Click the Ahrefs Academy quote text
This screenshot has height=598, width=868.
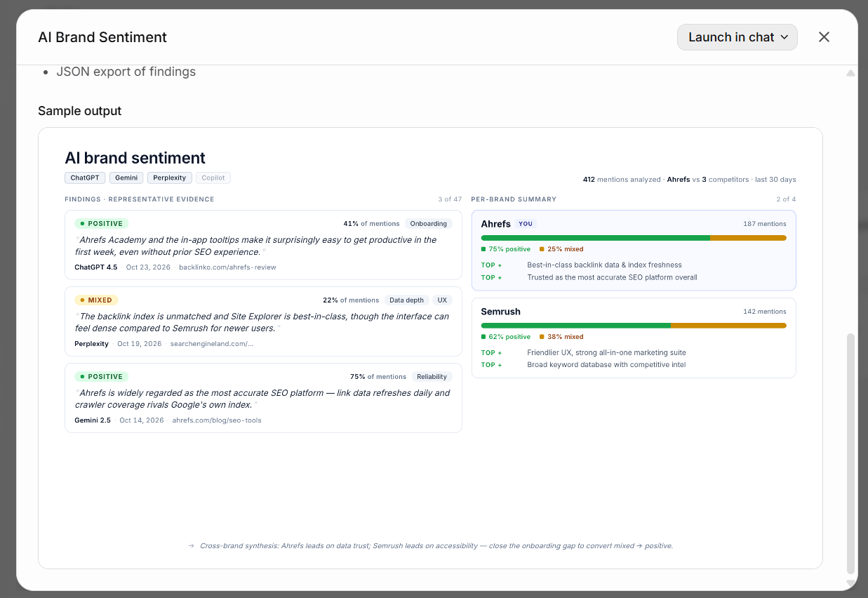click(x=256, y=246)
